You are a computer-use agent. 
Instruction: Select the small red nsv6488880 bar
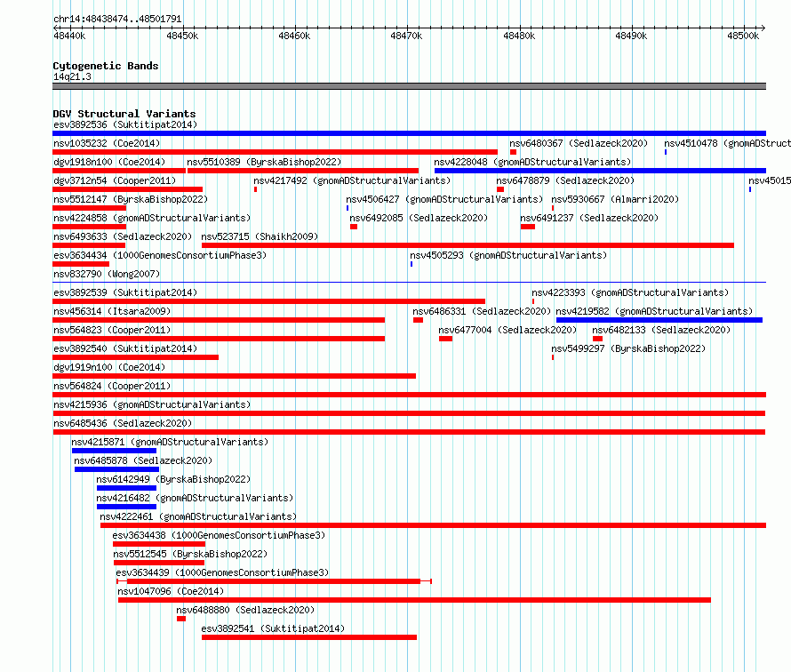[x=181, y=619]
